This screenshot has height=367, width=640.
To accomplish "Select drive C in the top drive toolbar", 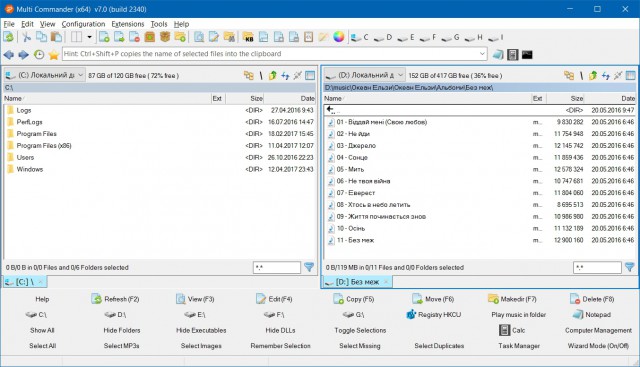I will point(360,38).
